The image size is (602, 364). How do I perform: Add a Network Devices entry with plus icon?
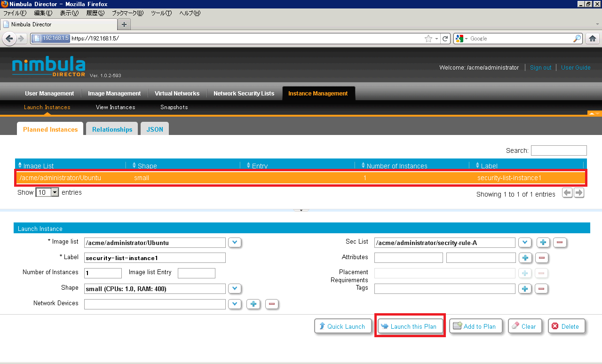(253, 304)
